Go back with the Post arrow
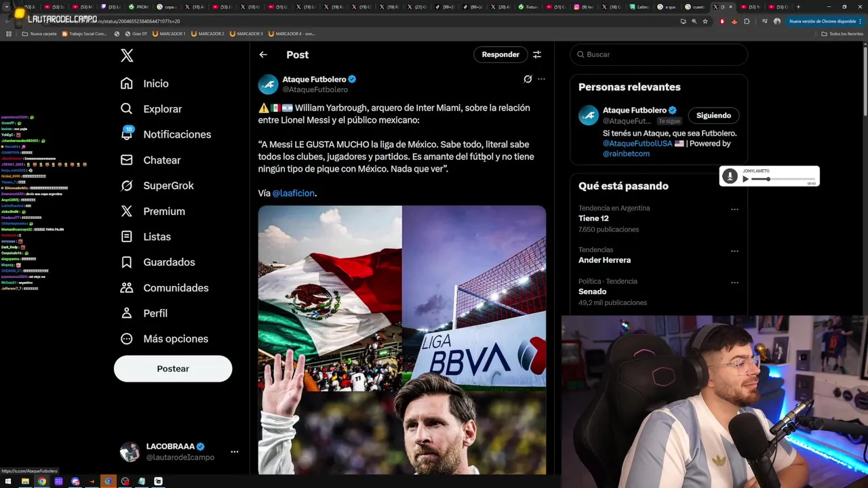868x488 pixels. [263, 55]
